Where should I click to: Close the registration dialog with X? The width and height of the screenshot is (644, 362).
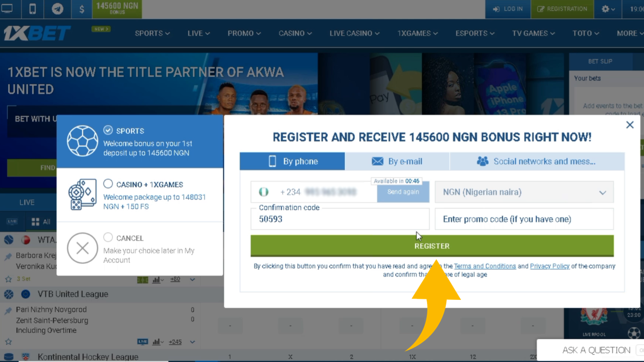click(630, 125)
